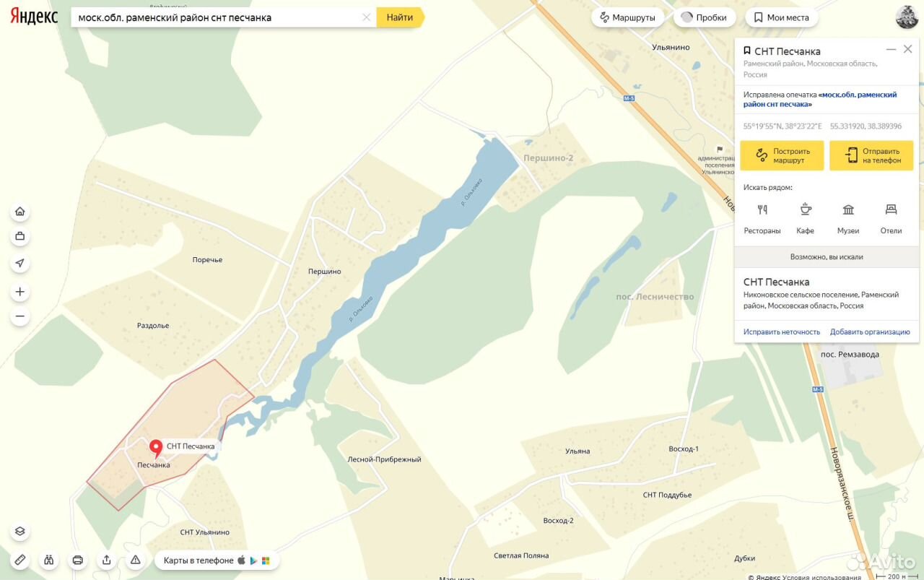Image resolution: width=924 pixels, height=580 pixels.
Task: Click the corrected typo query link
Action: [x=820, y=100]
